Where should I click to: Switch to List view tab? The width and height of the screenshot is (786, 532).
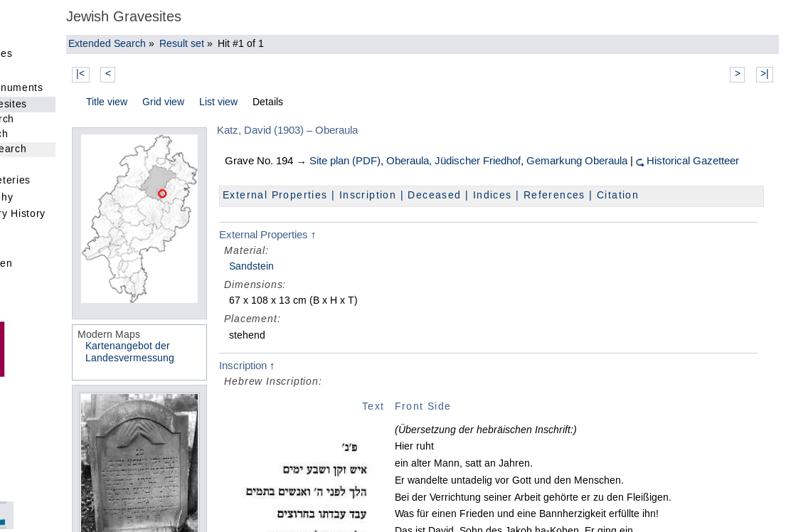coord(218,102)
